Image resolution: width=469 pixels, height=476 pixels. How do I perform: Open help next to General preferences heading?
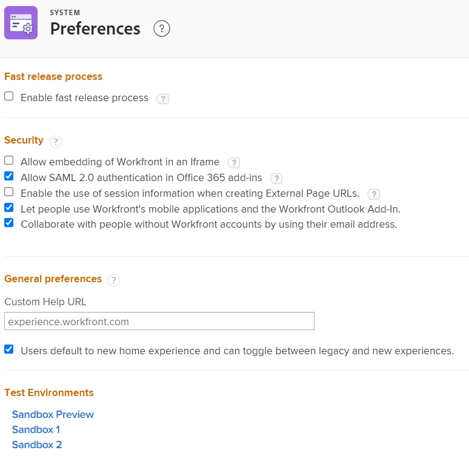coord(114,280)
